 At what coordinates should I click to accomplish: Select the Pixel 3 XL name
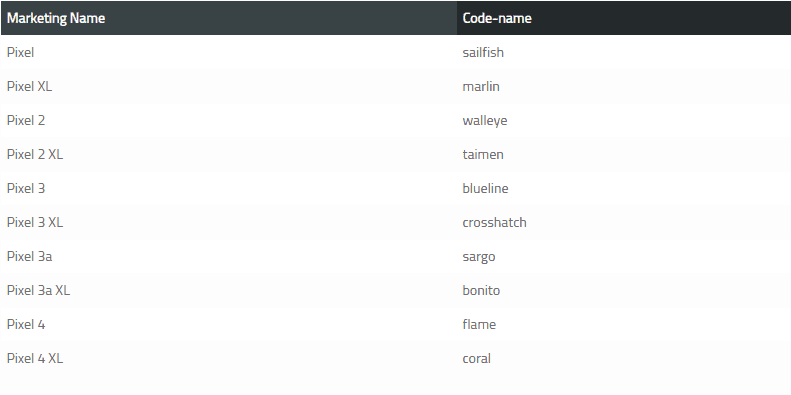coord(35,222)
